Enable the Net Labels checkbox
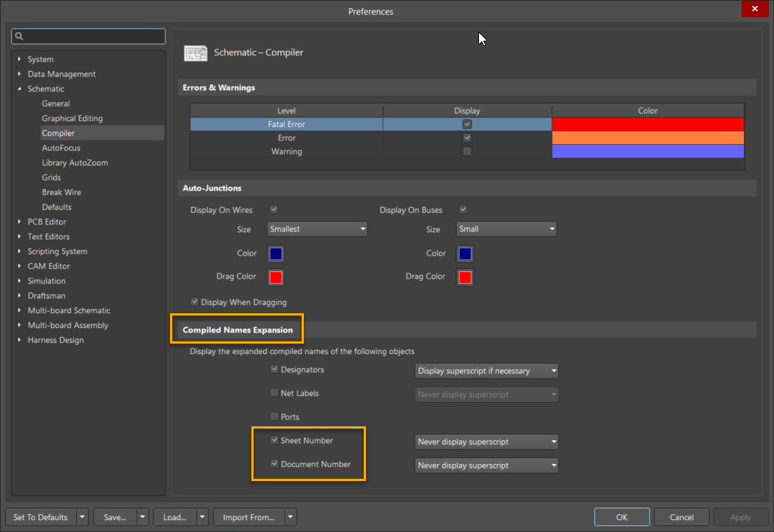The height and width of the screenshot is (532, 774). 274,393
